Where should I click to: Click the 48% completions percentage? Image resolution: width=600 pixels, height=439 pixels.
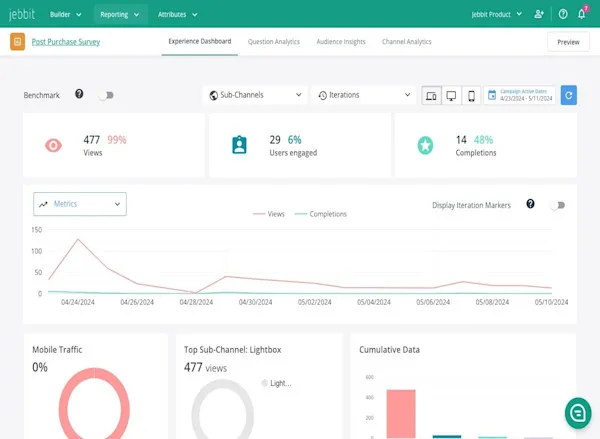483,140
